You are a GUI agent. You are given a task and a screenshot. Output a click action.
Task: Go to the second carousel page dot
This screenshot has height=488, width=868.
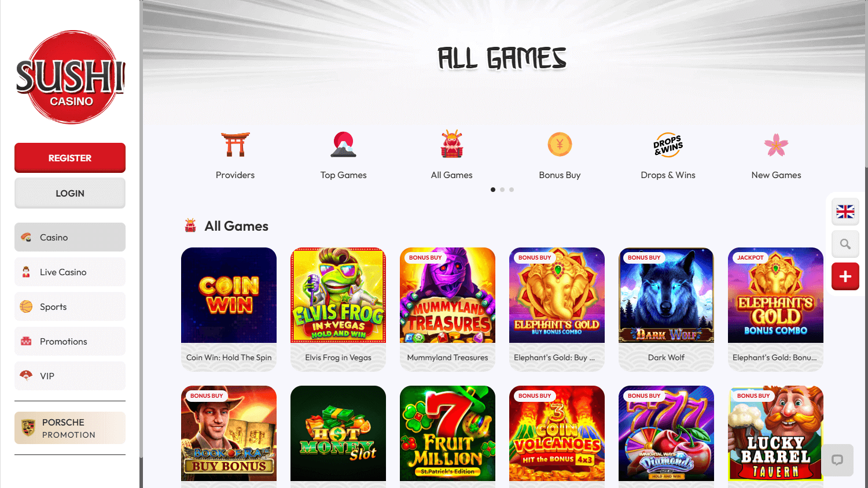click(502, 190)
